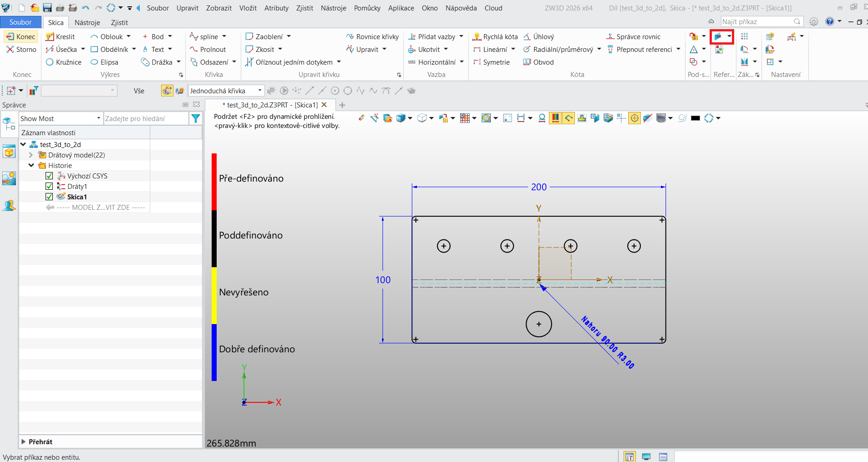The height and width of the screenshot is (462, 868).
Task: Toggle the Dráty1 feature checkbox
Action: coord(49,186)
